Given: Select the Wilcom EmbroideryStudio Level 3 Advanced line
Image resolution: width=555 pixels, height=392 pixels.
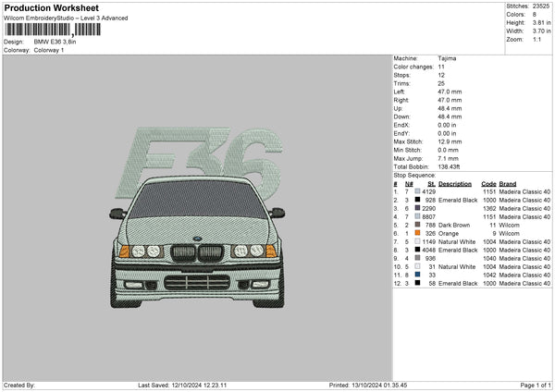Looking at the screenshot, I should pos(66,18).
